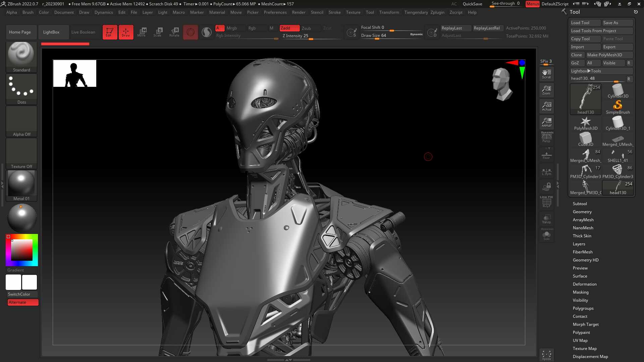
Task: Open the Zplugin menu
Action: [437, 12]
